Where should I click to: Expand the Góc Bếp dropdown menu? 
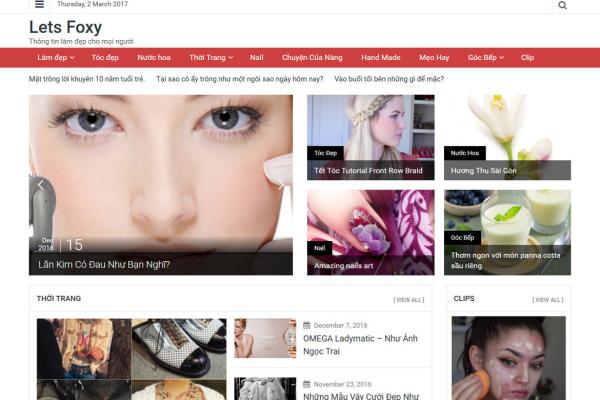tap(486, 57)
